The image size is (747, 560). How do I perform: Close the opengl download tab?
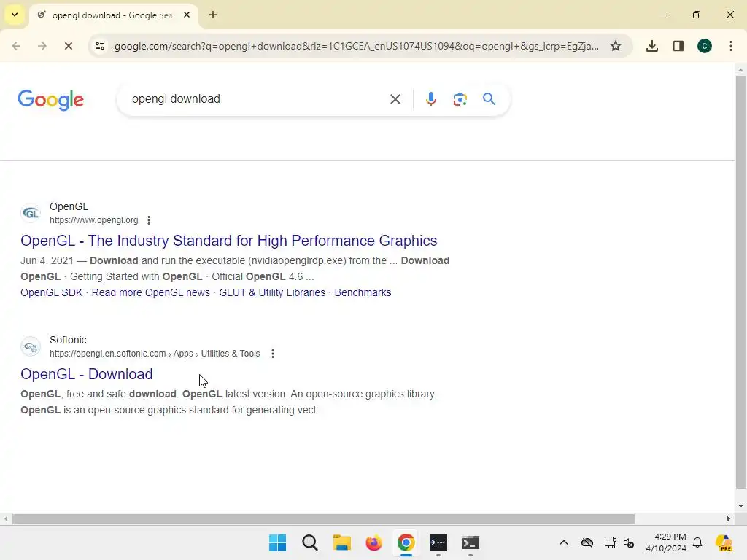click(187, 15)
